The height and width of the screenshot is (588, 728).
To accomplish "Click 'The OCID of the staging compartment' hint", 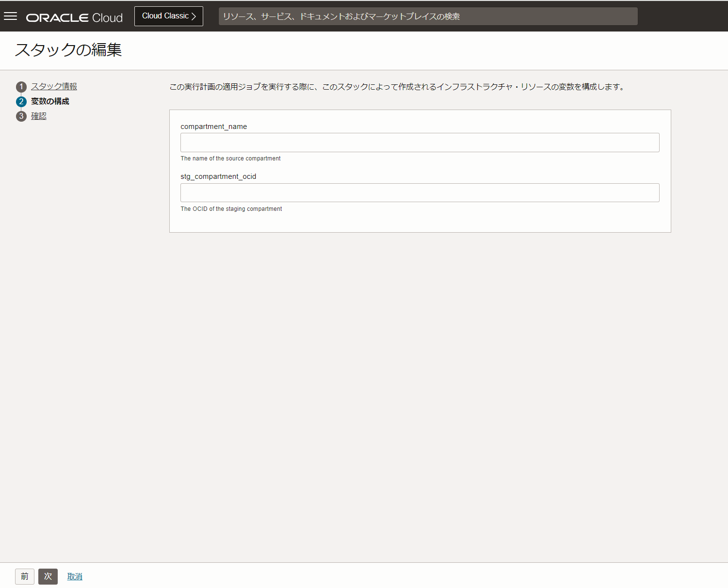I will point(231,209).
